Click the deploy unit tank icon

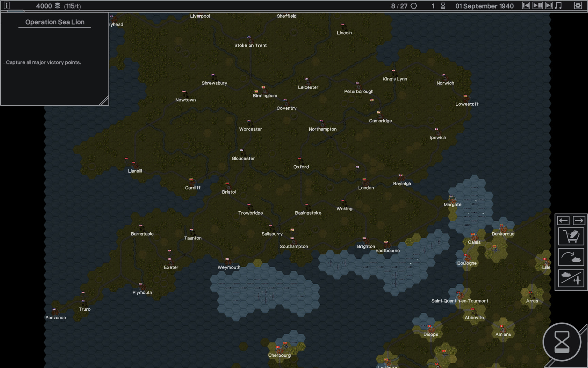[x=571, y=257]
